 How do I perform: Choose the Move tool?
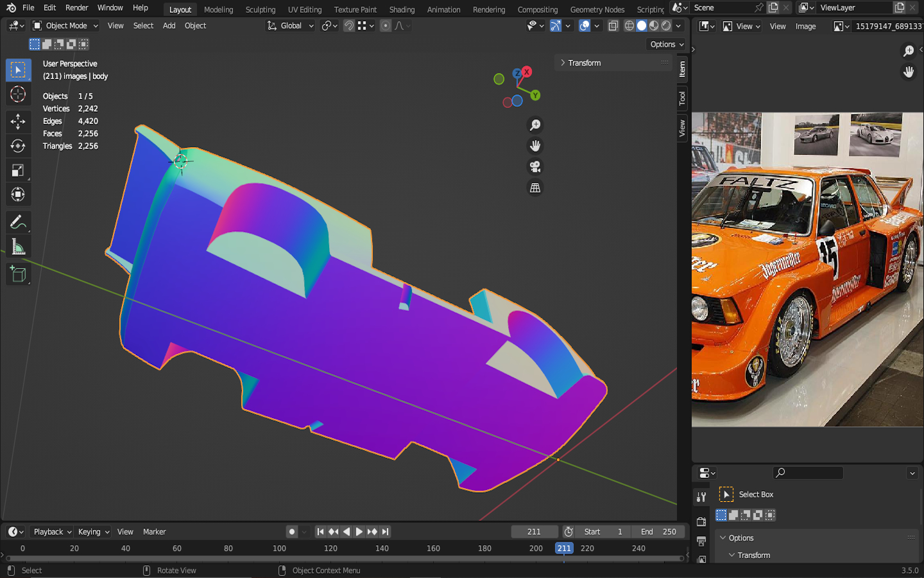pyautogui.click(x=18, y=121)
